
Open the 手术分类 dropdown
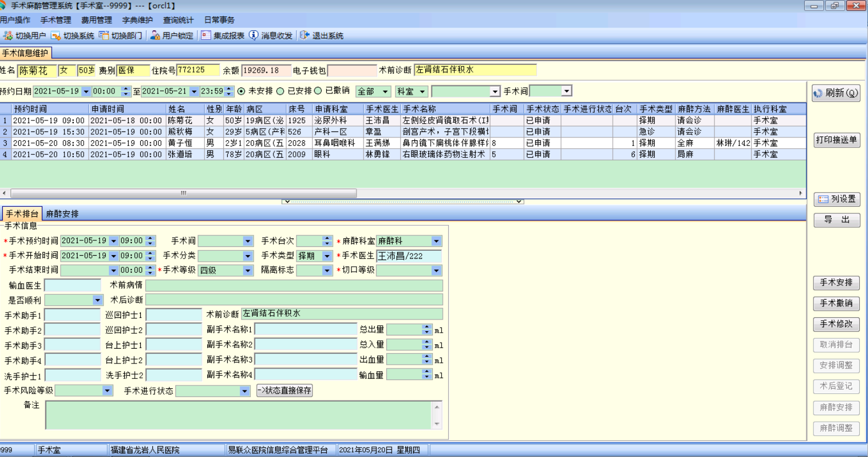pyautogui.click(x=248, y=256)
